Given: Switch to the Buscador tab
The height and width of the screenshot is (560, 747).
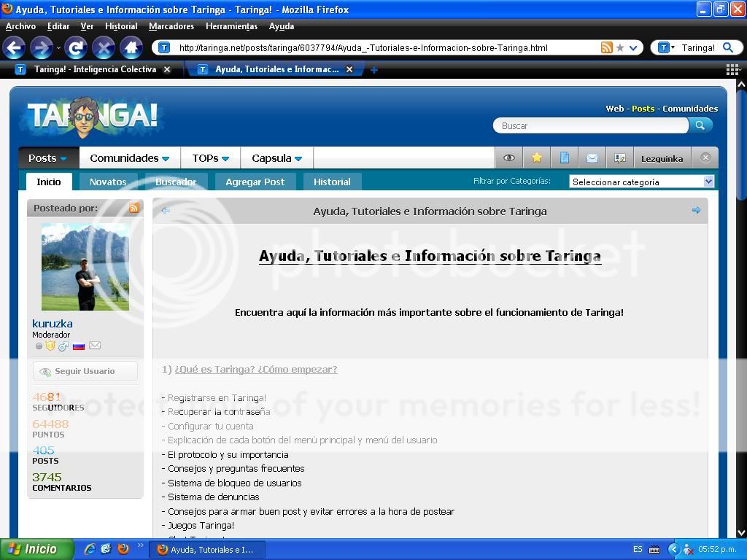Looking at the screenshot, I should [176, 182].
